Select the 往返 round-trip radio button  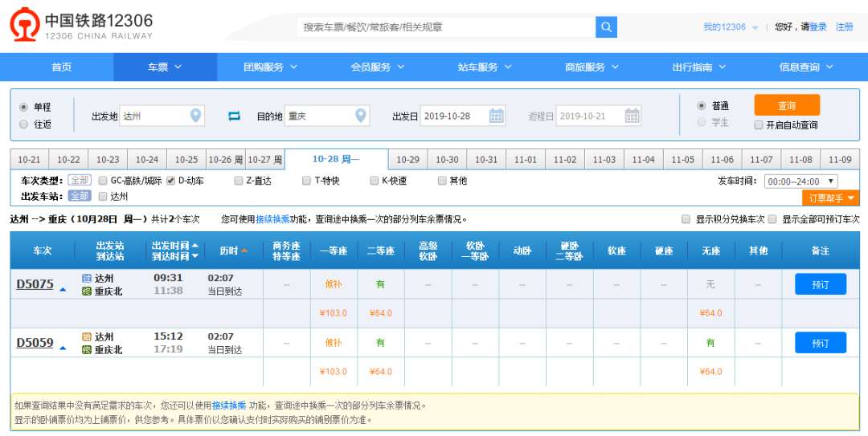[23, 124]
